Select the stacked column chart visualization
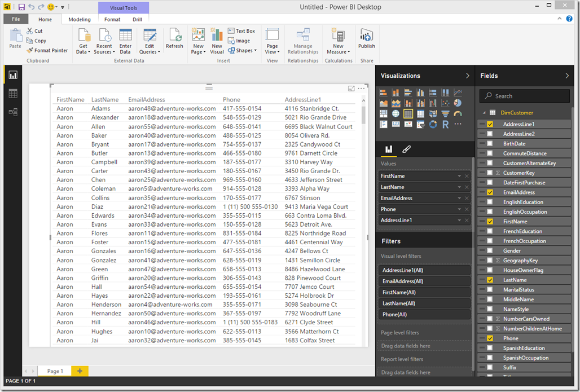This screenshot has width=580, height=392. 396,93
